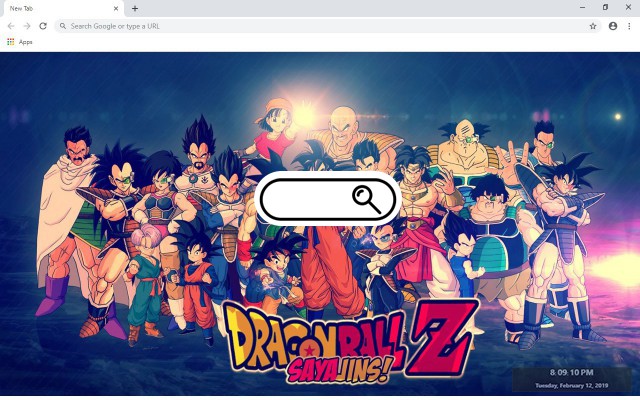Image resolution: width=640 pixels, height=400 pixels.
Task: Focus the address bar search field
Action: pyautogui.click(x=328, y=26)
